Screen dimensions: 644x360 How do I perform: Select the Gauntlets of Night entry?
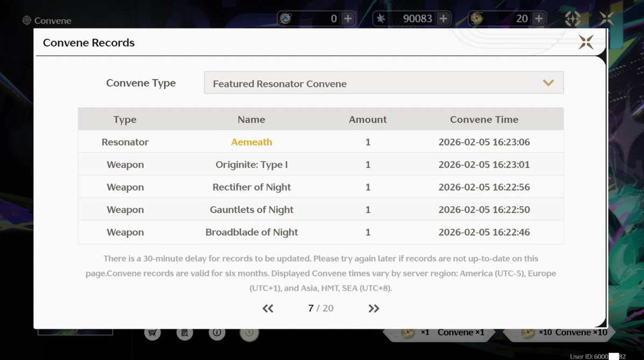(x=251, y=210)
